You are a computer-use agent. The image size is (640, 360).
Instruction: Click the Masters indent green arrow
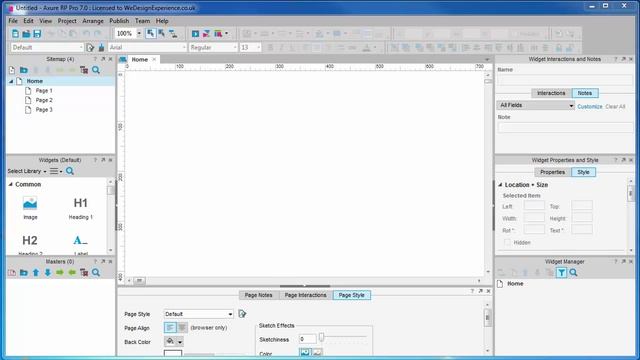[x=60, y=273]
